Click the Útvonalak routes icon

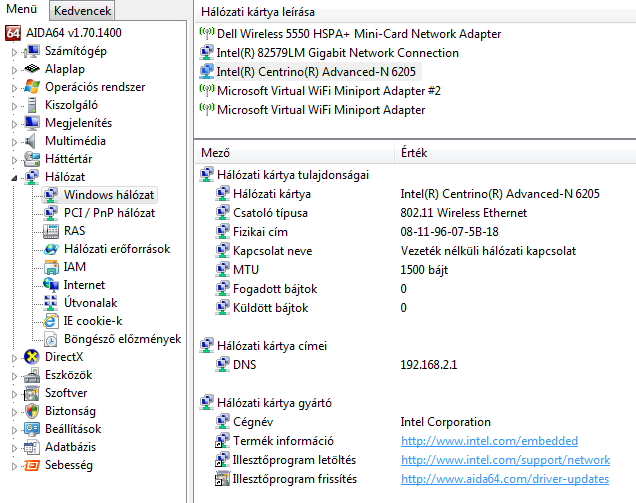click(x=51, y=303)
